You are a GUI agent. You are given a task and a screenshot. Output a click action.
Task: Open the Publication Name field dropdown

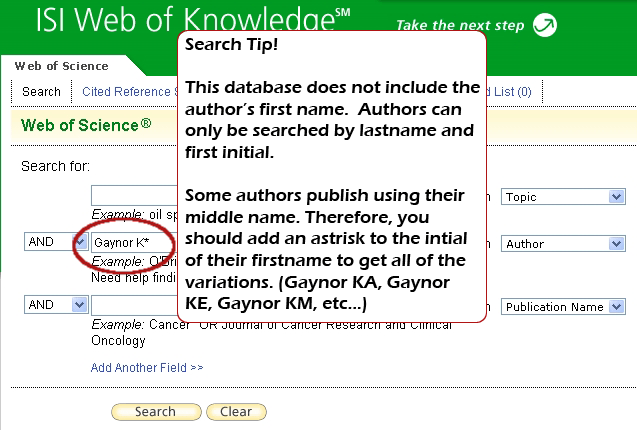pos(563,306)
